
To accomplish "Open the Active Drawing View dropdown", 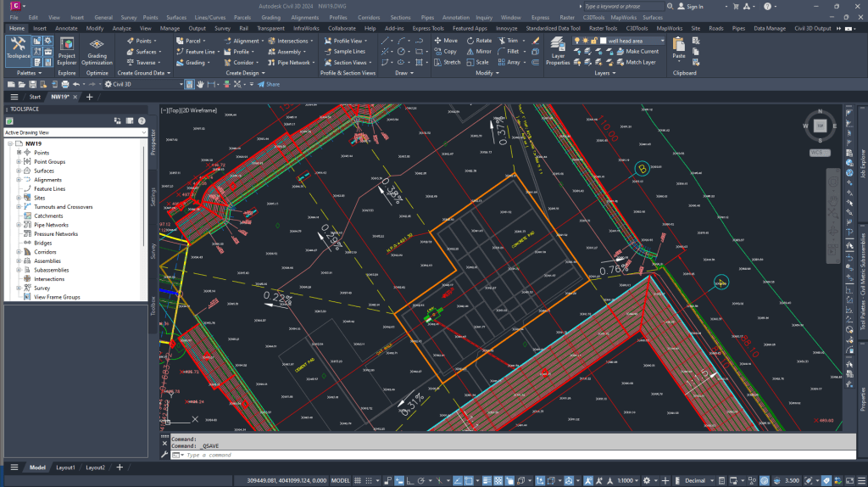I will 75,132.
